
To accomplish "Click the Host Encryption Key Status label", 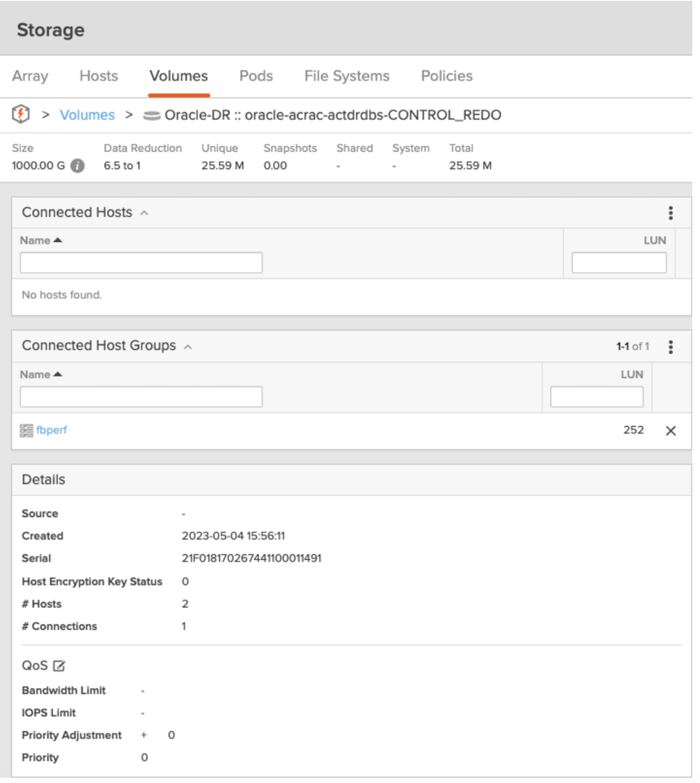I will pos(92,581).
